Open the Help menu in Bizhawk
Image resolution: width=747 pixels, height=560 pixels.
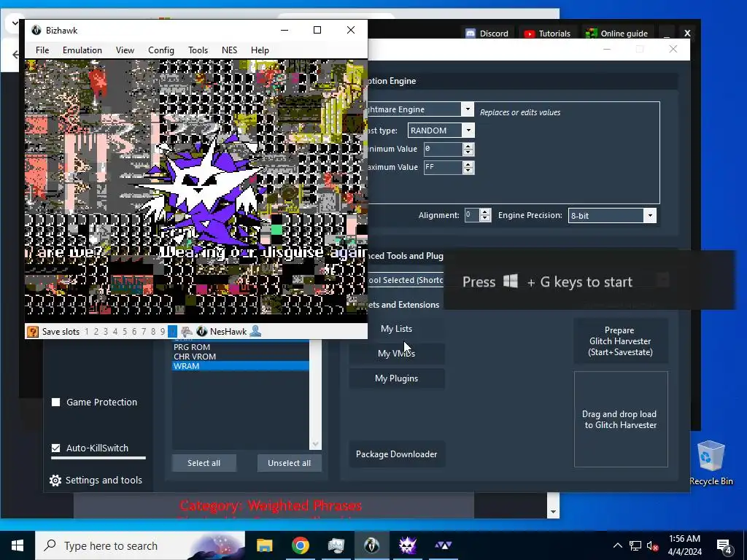point(260,50)
